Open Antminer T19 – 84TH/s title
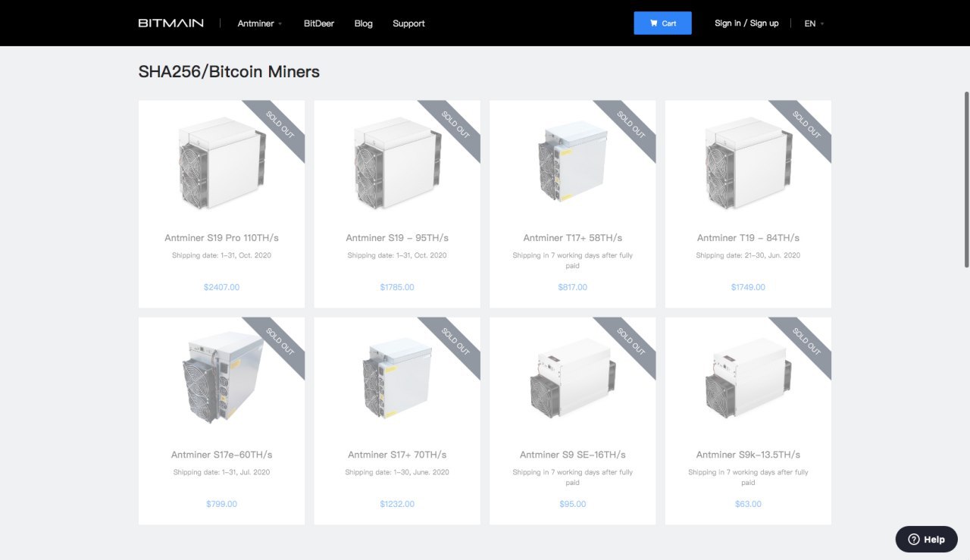This screenshot has width=970, height=560. click(x=748, y=238)
